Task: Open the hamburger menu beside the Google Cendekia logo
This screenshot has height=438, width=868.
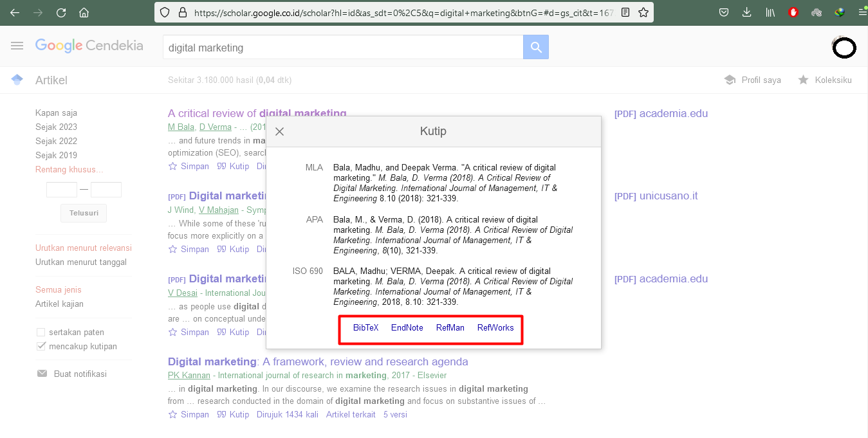Action: [x=17, y=46]
